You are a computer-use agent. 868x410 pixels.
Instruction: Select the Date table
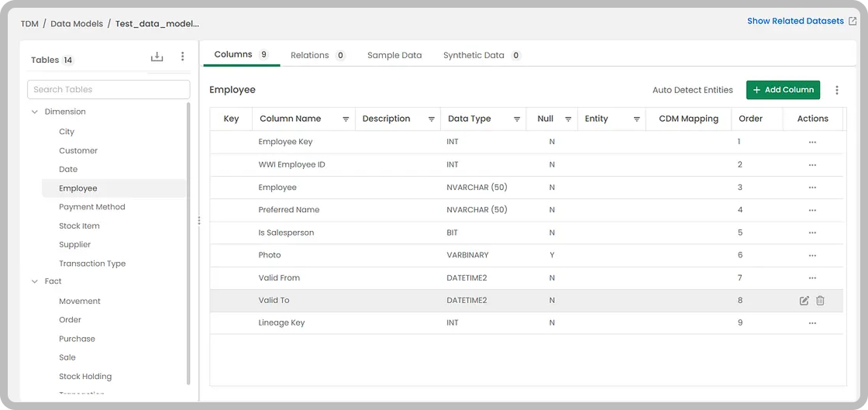(68, 169)
